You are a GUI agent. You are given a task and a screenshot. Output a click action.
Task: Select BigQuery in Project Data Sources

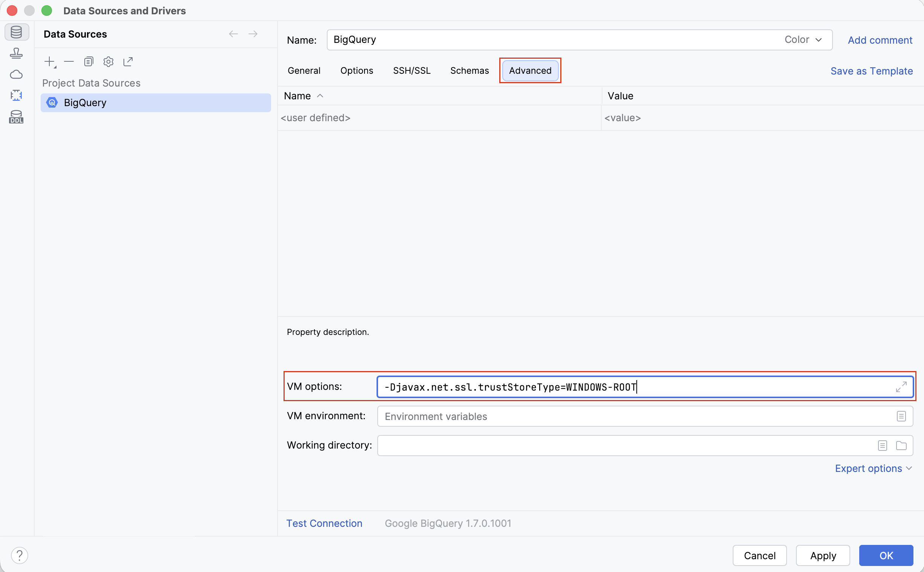pyautogui.click(x=156, y=102)
